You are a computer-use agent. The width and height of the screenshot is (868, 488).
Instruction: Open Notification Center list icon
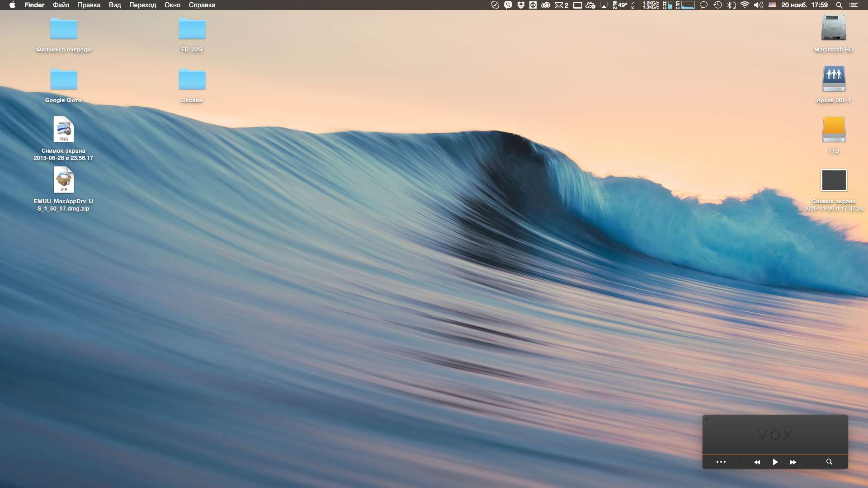pos(854,5)
